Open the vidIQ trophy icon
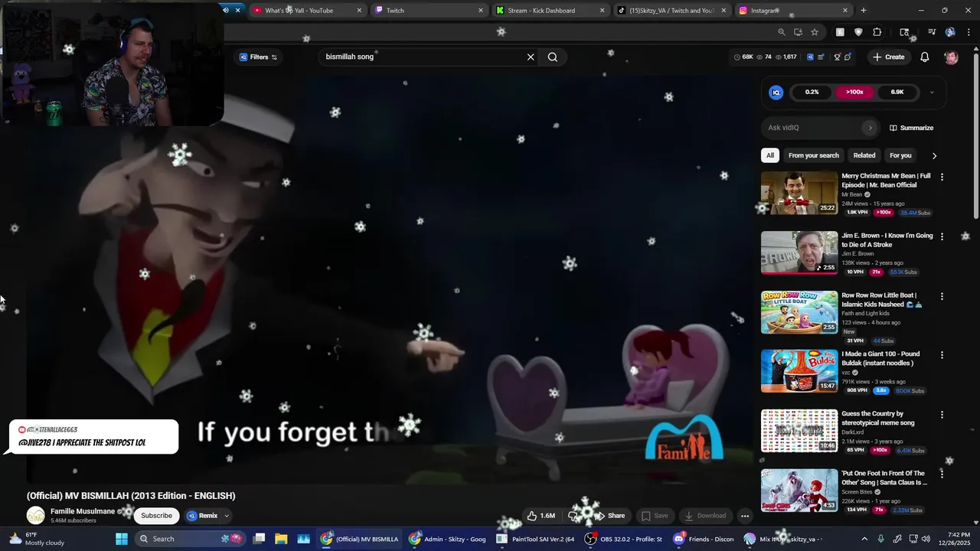980x551 pixels. click(837, 57)
